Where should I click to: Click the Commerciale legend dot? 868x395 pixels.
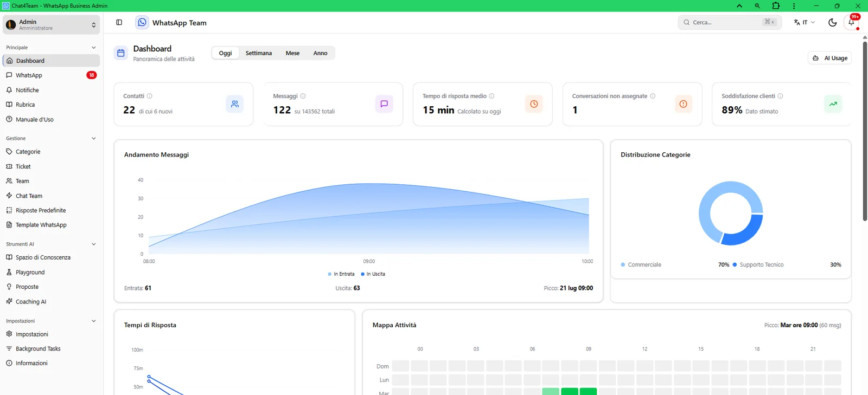click(x=623, y=265)
